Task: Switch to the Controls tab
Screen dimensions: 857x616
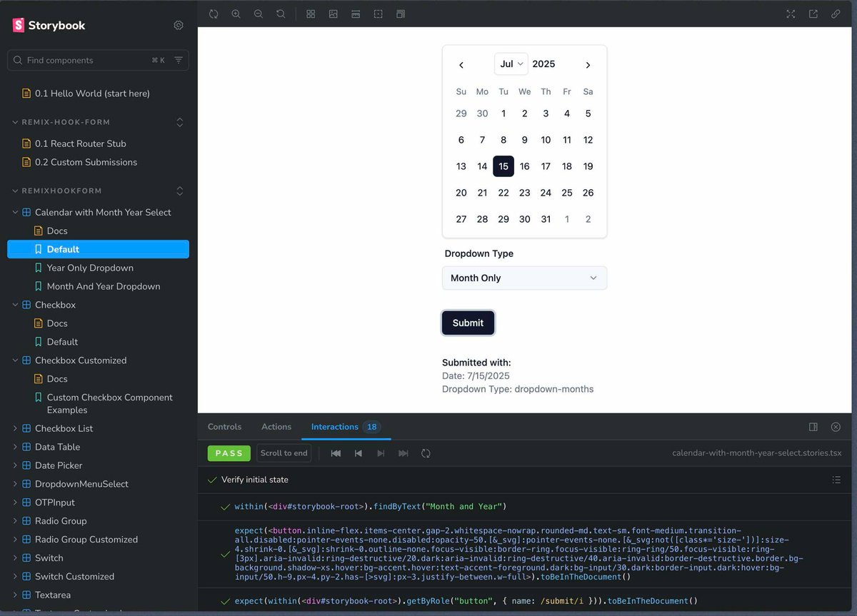Action: pyautogui.click(x=224, y=427)
